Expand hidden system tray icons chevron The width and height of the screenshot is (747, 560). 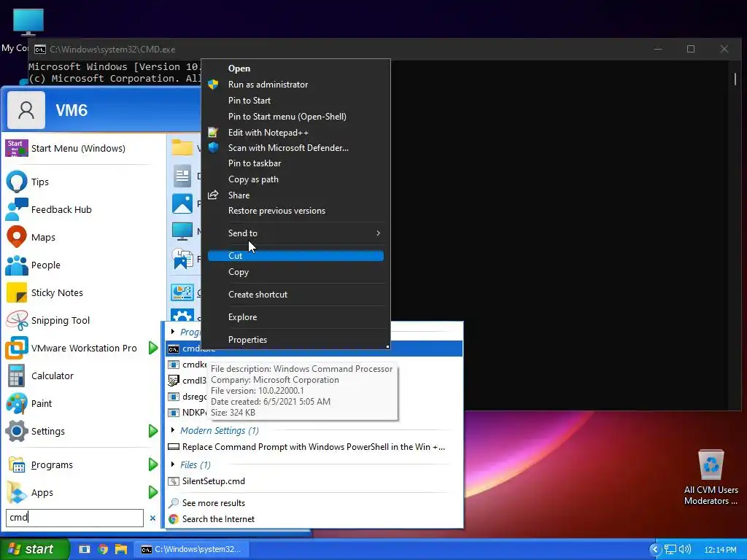655,550
